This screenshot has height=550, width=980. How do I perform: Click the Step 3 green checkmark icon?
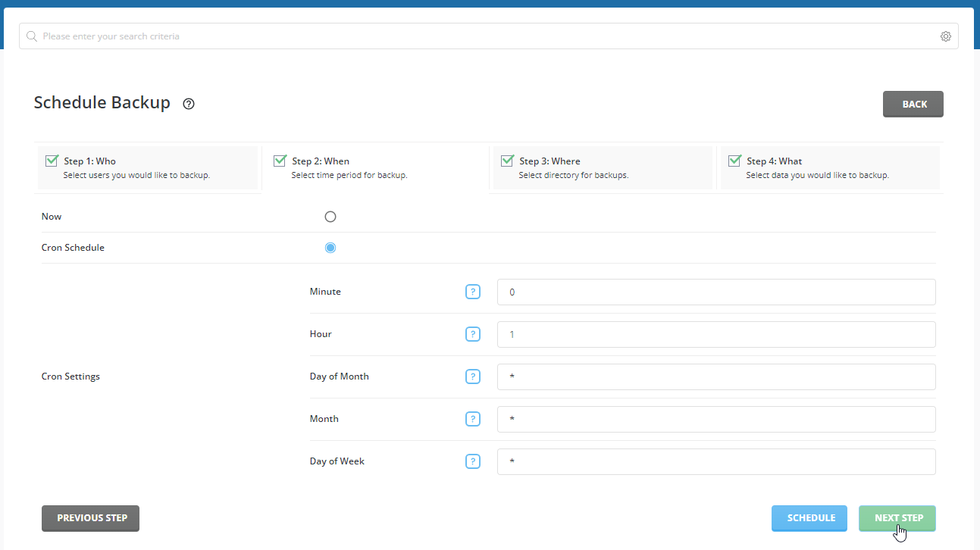[x=507, y=160]
